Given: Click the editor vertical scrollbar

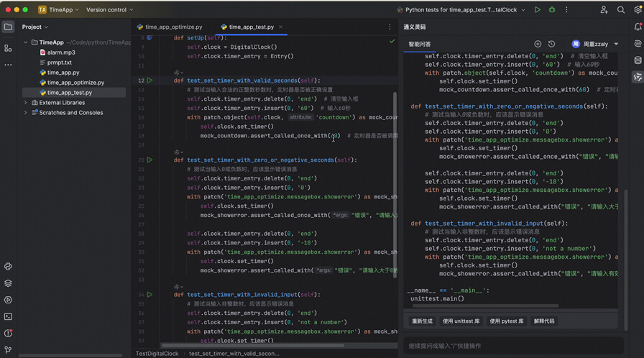Looking at the screenshot, I should (395, 185).
